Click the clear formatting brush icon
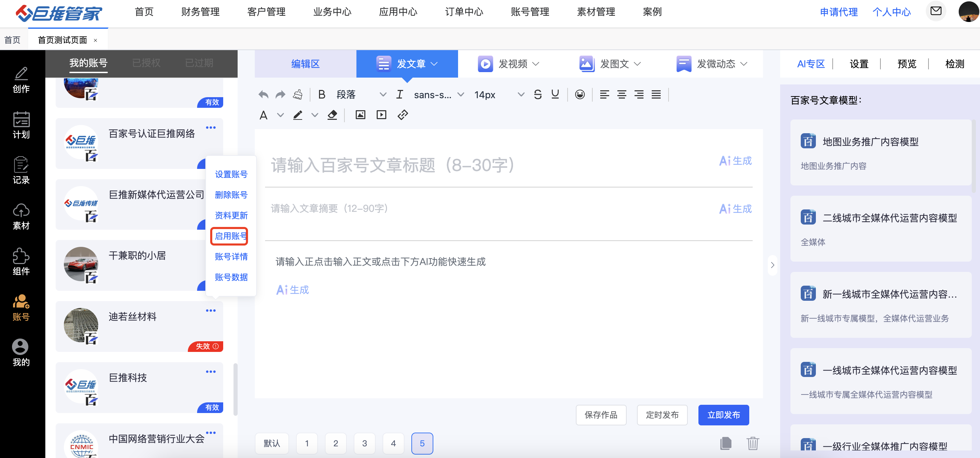 297,94
